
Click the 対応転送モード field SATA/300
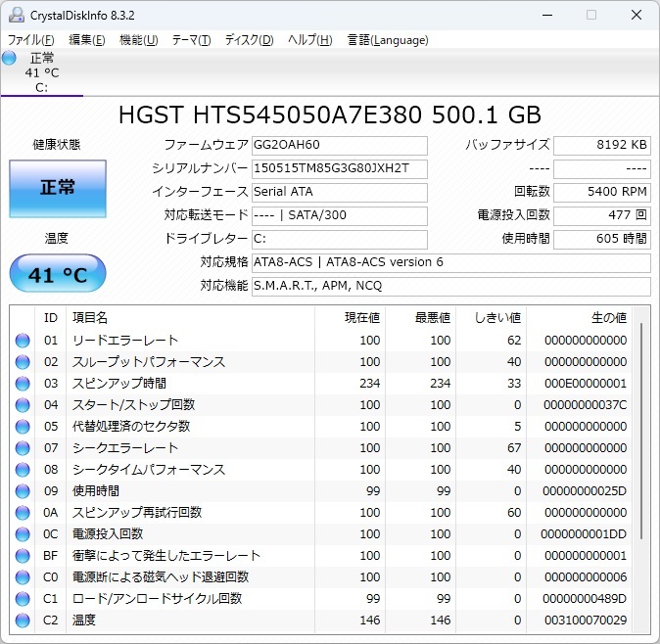[340, 215]
